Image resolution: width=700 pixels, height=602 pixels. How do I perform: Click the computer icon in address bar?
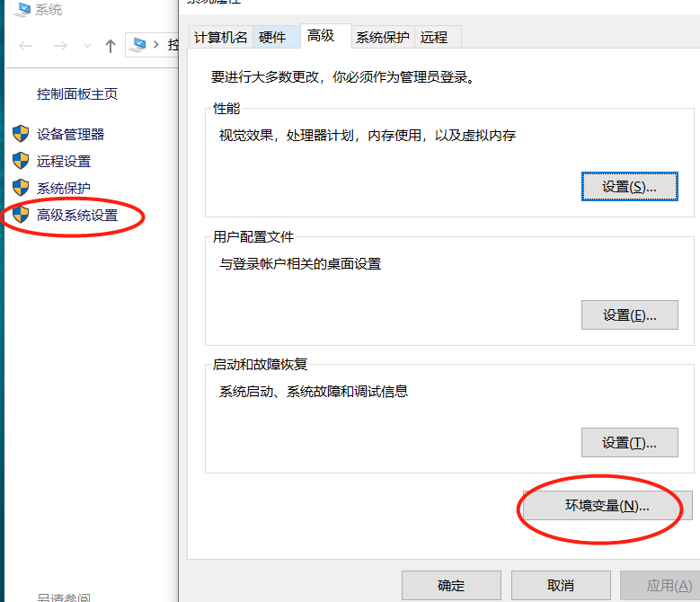pyautogui.click(x=139, y=45)
